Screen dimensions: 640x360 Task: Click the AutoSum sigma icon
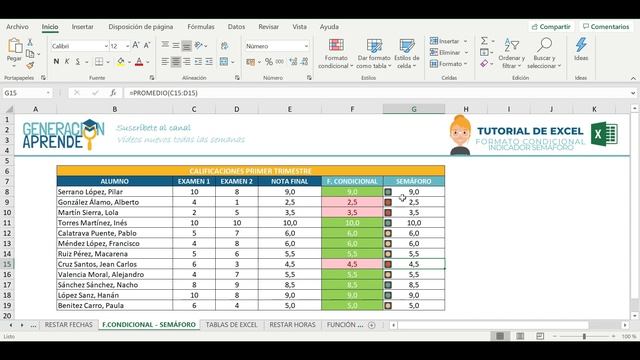click(x=484, y=41)
